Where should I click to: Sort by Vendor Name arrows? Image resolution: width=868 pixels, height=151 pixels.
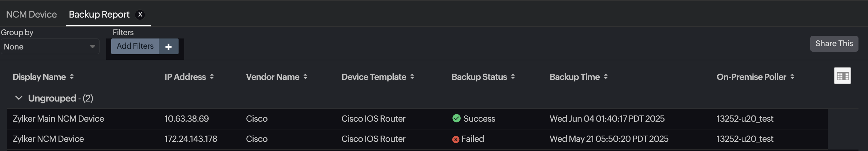point(305,77)
